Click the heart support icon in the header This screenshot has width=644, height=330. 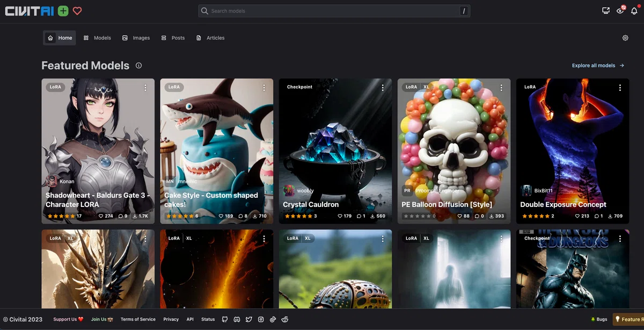click(x=77, y=11)
